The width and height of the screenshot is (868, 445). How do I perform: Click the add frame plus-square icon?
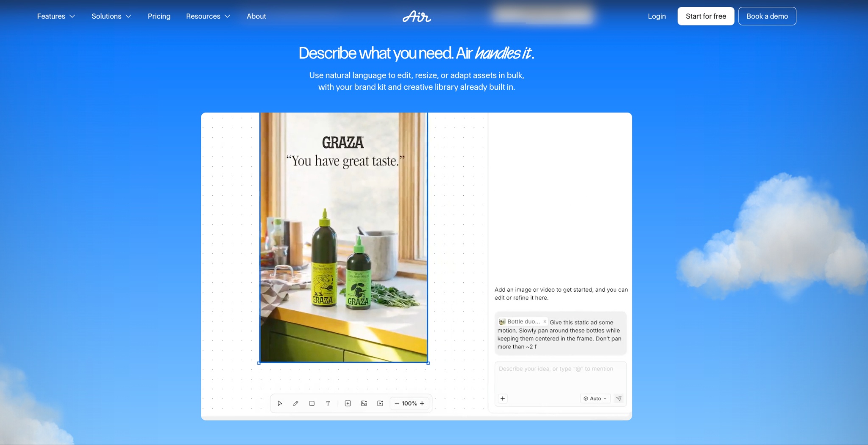[x=348, y=404]
